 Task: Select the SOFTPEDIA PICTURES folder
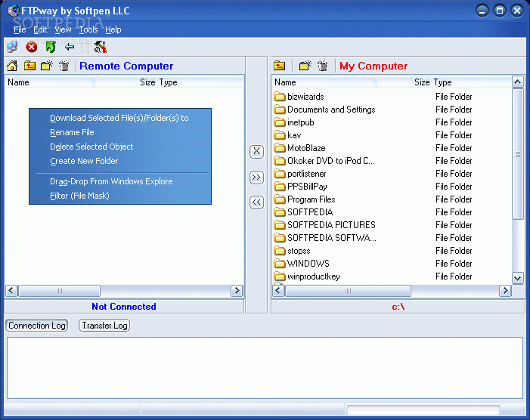[324, 225]
